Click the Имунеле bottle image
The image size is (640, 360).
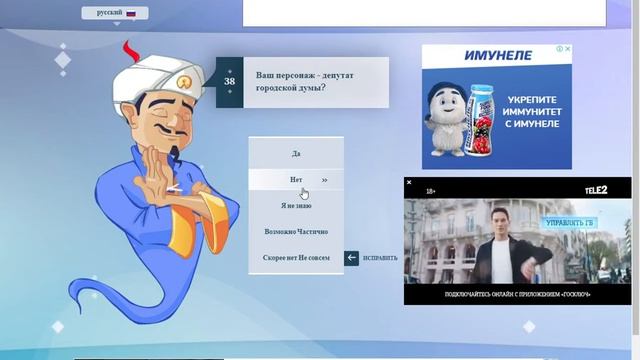[x=479, y=120]
